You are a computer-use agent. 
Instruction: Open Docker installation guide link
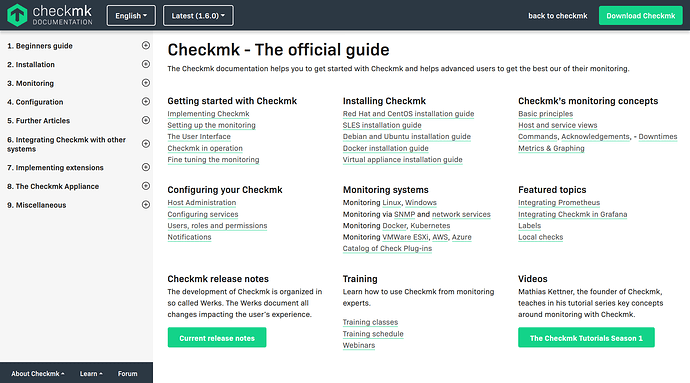coord(385,148)
